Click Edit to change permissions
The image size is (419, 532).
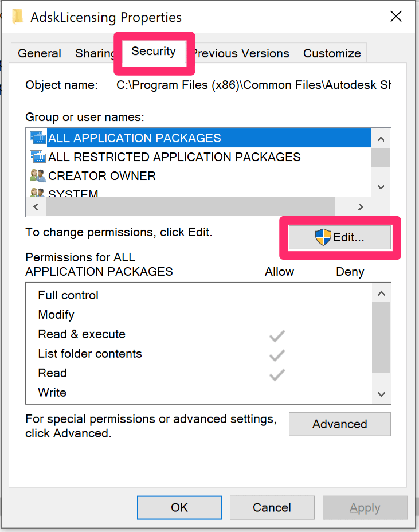[340, 236]
